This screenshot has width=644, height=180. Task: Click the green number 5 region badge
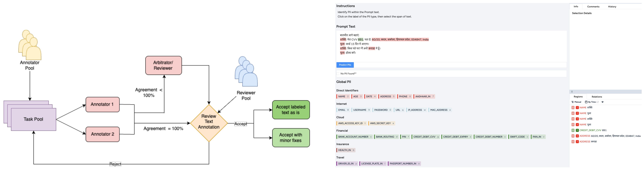(577, 130)
